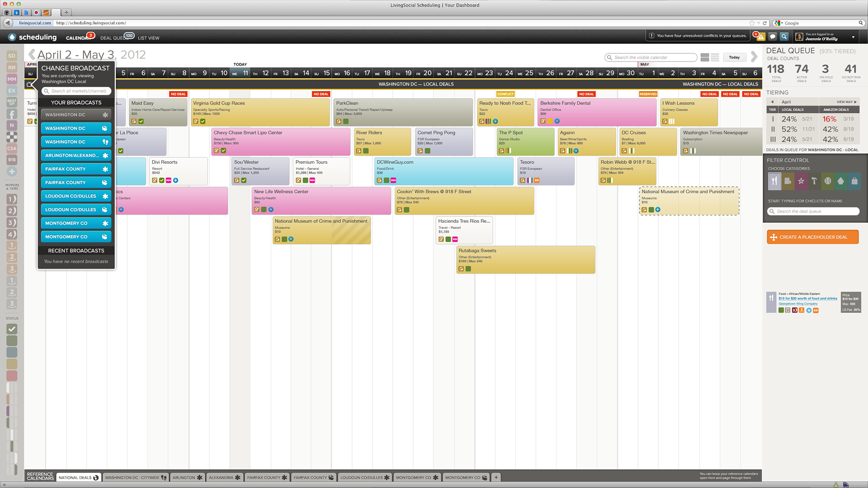This screenshot has width=868, height=488.
Task: Select the hammer home services category filter
Action: tap(814, 181)
